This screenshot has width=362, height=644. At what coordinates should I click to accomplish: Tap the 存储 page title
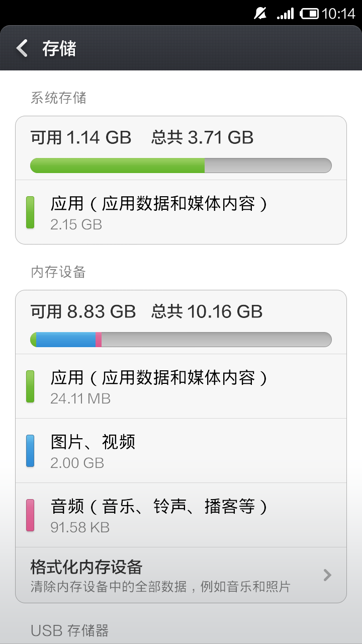point(59,48)
